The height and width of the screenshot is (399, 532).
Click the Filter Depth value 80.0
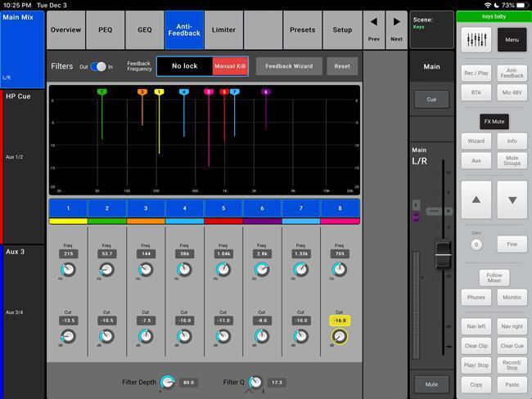click(188, 383)
